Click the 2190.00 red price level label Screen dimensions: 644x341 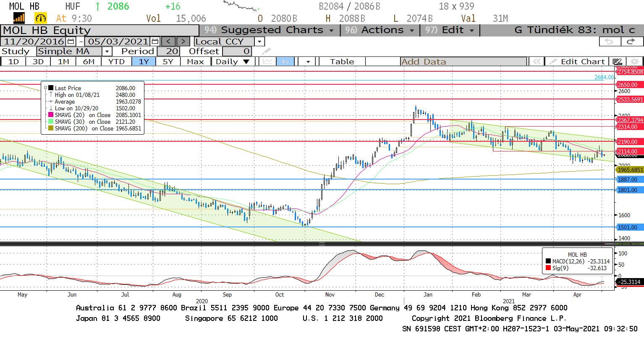[629, 142]
